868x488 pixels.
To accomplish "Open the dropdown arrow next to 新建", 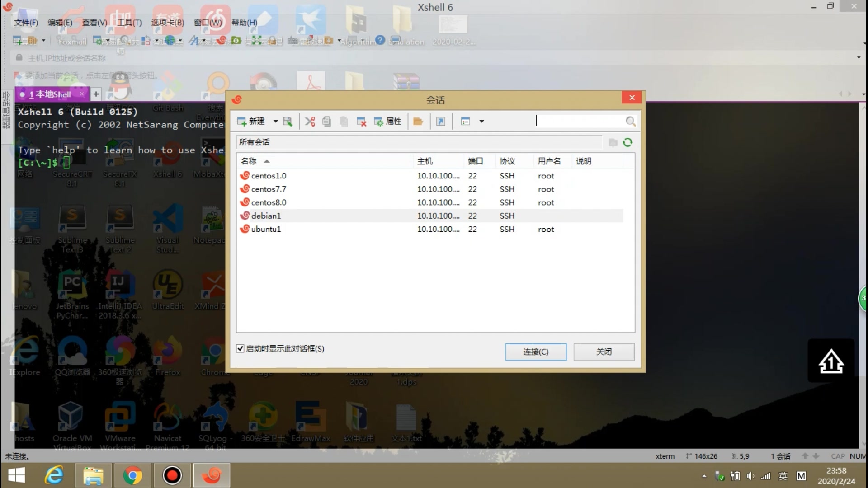I will pos(275,121).
